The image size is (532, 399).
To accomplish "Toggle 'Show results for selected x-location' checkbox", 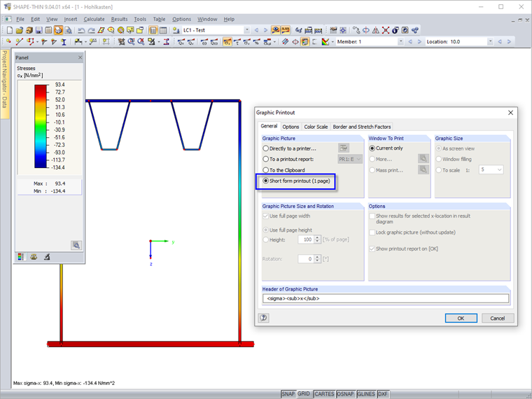I will [x=372, y=216].
